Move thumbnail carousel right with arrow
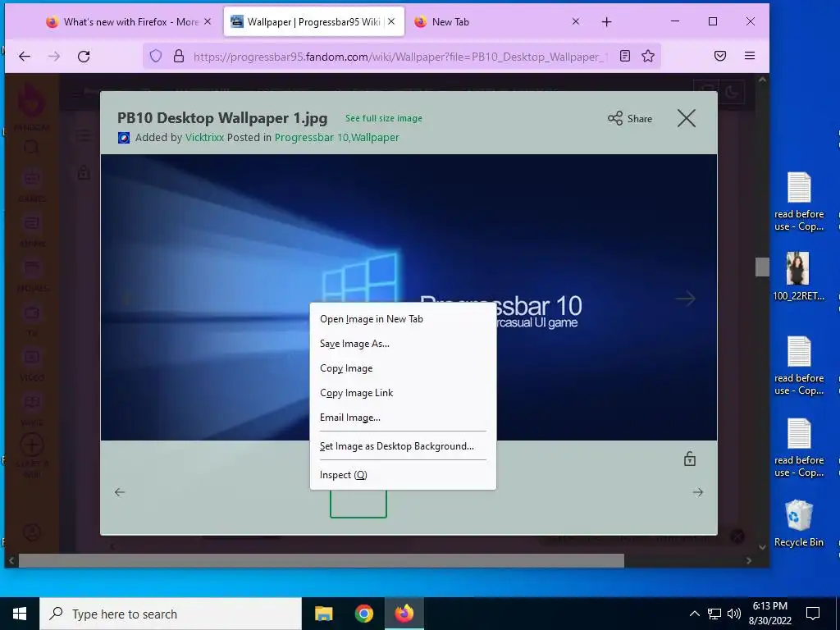840x630 pixels. [x=697, y=492]
